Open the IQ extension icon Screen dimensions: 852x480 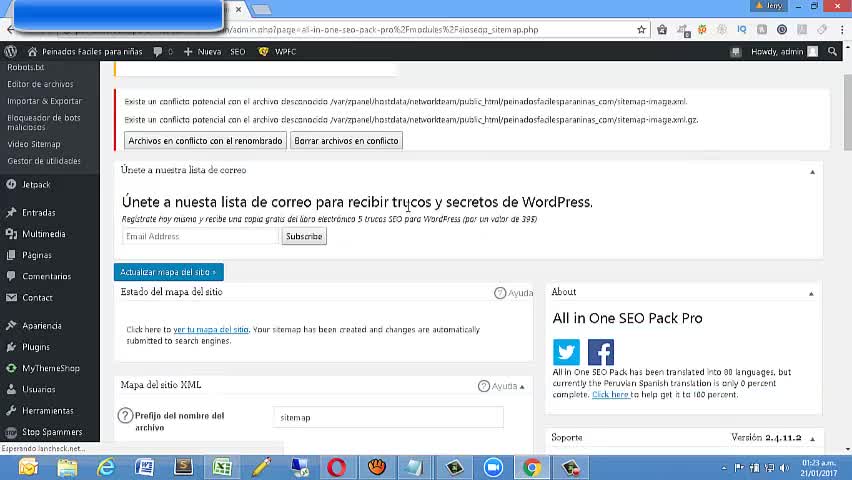(x=742, y=30)
